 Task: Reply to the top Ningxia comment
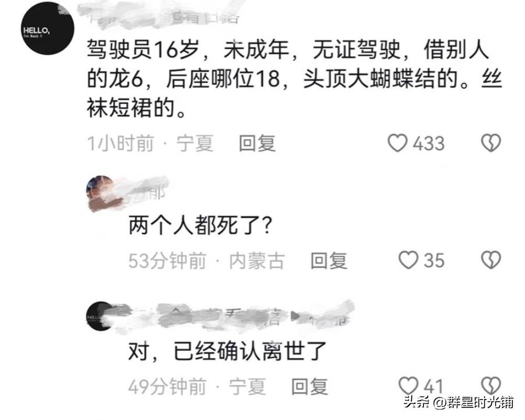[257, 143]
